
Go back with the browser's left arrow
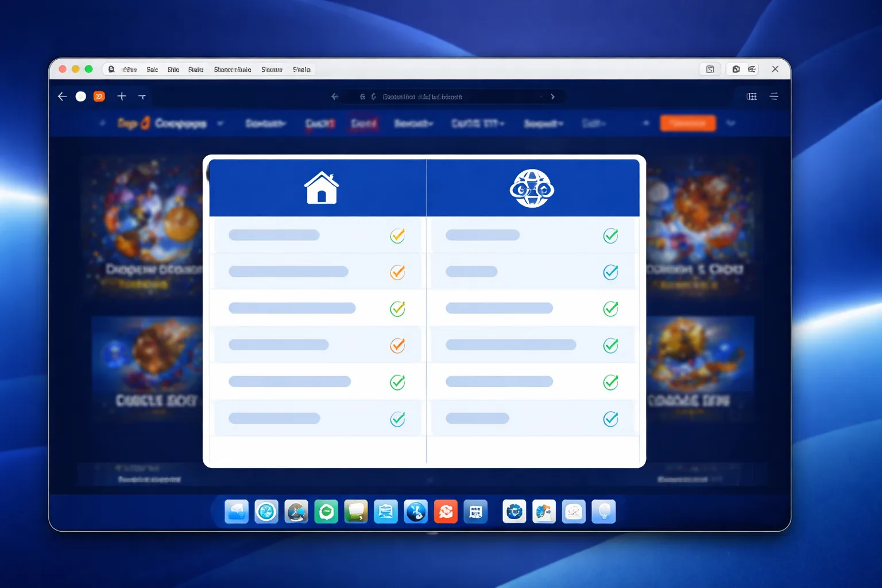pos(63,96)
